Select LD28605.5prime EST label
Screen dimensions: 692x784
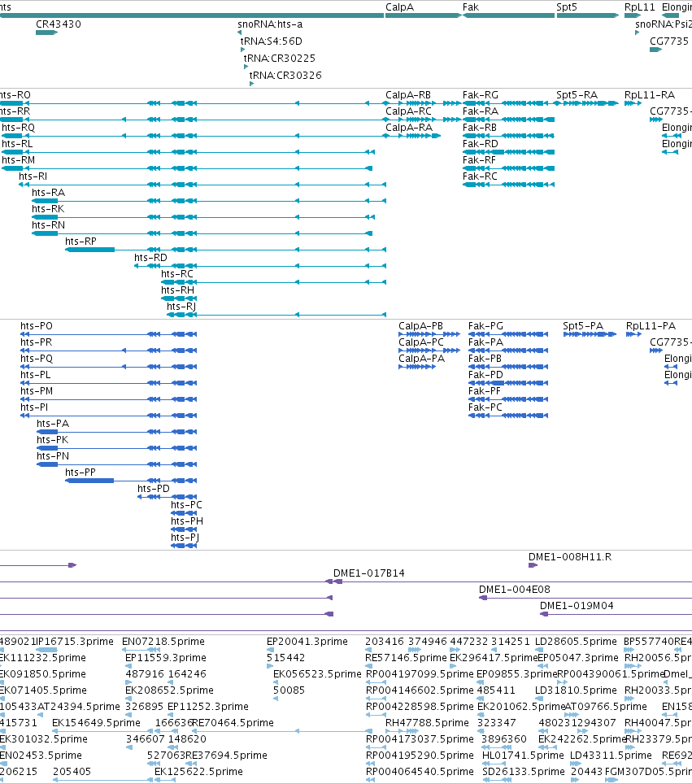click(x=576, y=642)
